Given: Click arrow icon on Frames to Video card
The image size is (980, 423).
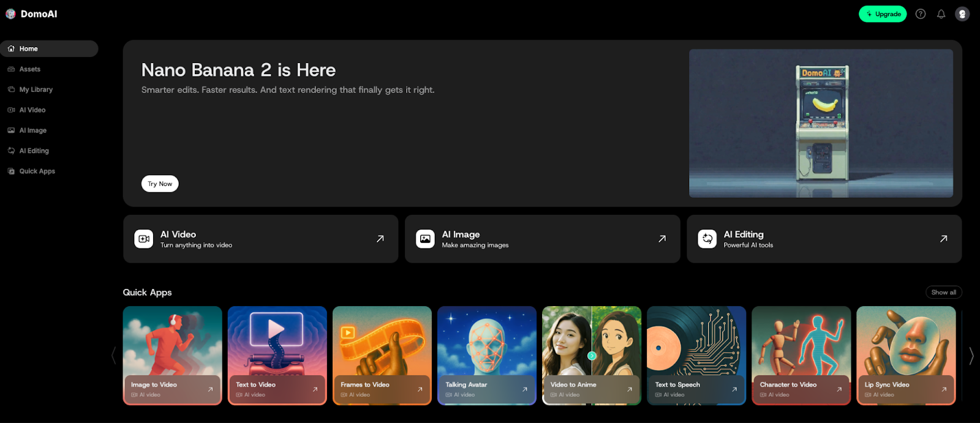Looking at the screenshot, I should [x=420, y=389].
